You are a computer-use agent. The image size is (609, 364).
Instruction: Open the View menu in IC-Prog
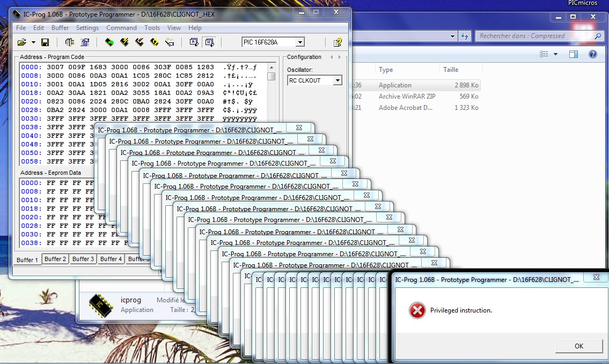(174, 27)
